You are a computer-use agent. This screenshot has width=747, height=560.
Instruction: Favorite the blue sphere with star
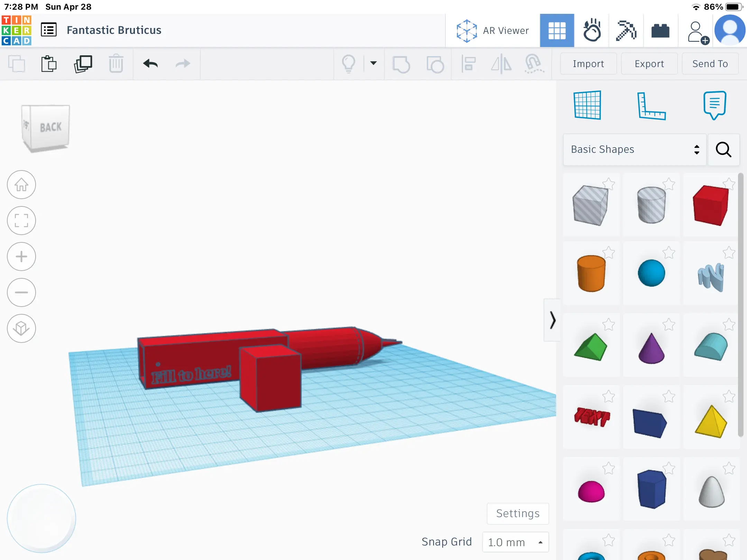[669, 252]
